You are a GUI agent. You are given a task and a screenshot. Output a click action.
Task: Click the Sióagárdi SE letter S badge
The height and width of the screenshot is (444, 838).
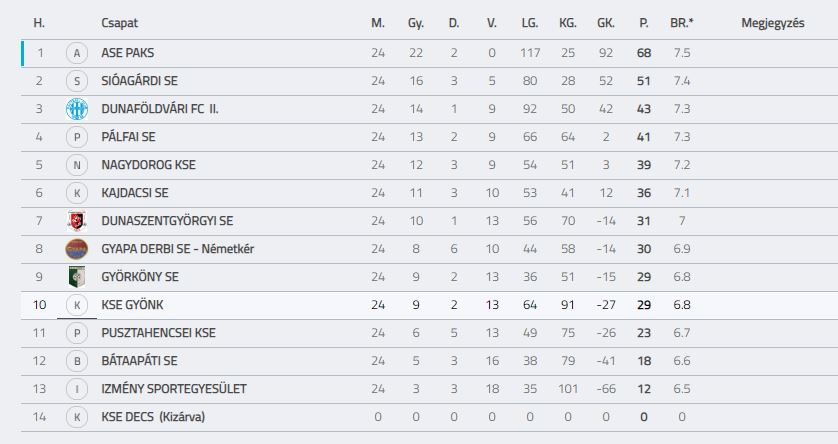[77, 81]
